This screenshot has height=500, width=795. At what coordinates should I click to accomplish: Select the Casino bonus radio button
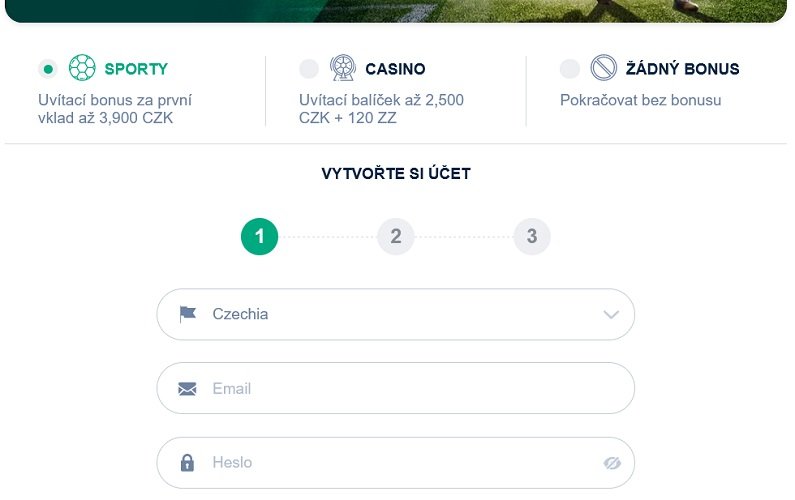click(309, 69)
